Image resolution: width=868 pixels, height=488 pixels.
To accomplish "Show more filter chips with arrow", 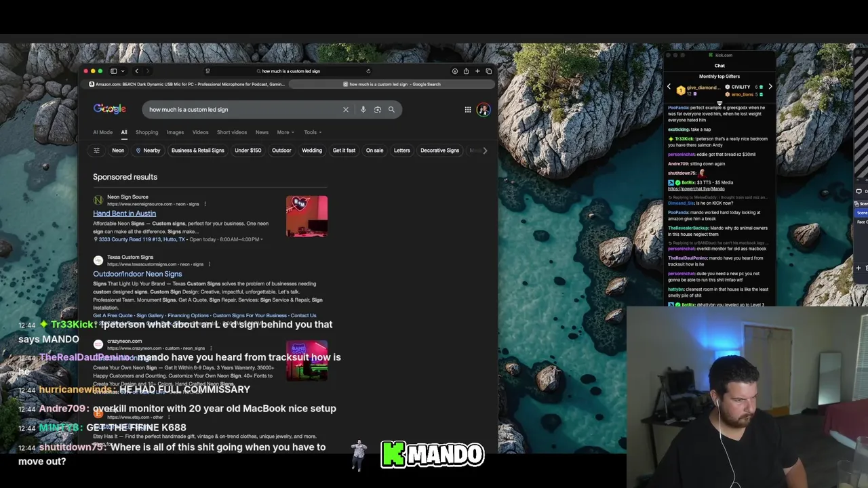I will (x=485, y=150).
